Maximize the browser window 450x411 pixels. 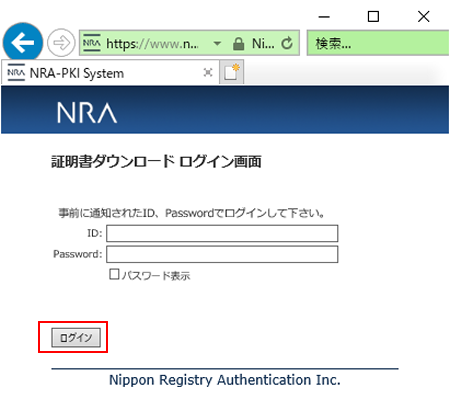pyautogui.click(x=373, y=16)
